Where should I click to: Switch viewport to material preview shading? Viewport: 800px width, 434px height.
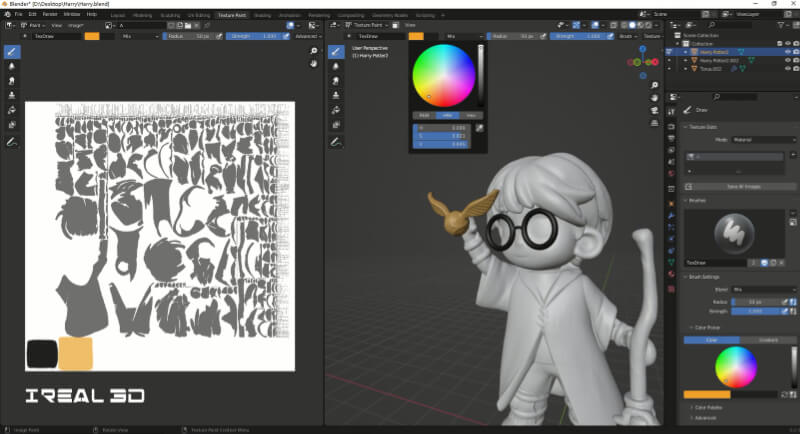(640, 25)
